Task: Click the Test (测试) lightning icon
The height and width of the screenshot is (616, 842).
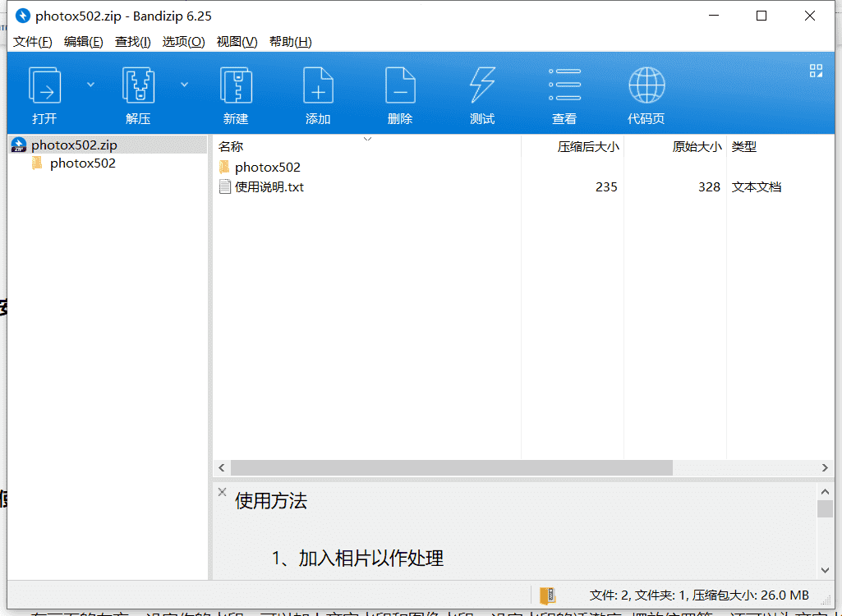Action: pyautogui.click(x=482, y=85)
